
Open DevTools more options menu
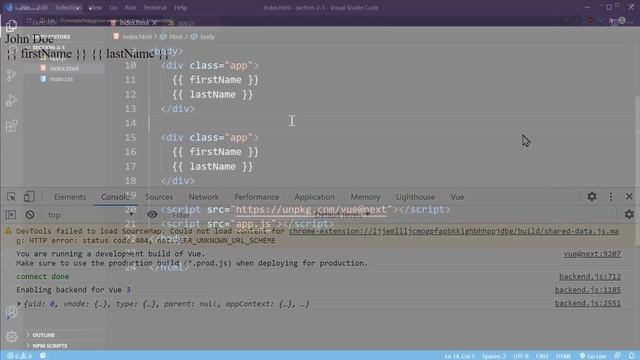[611, 197]
